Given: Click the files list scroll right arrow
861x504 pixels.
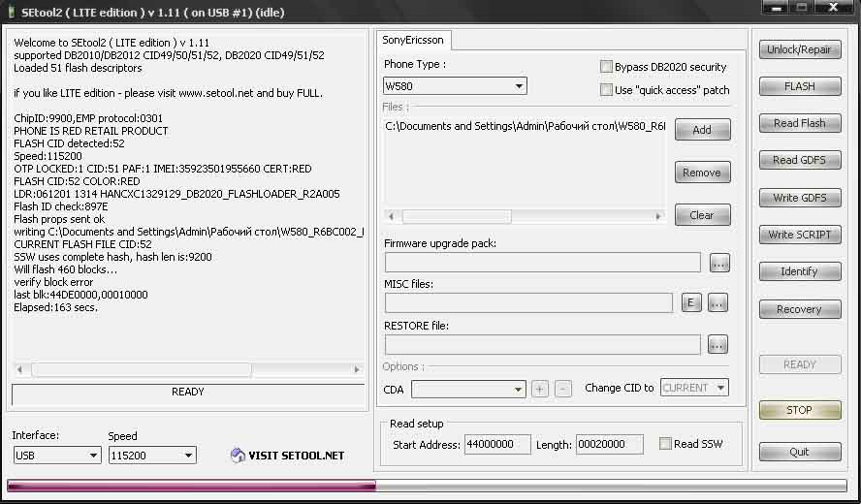Looking at the screenshot, I should pos(657,216).
